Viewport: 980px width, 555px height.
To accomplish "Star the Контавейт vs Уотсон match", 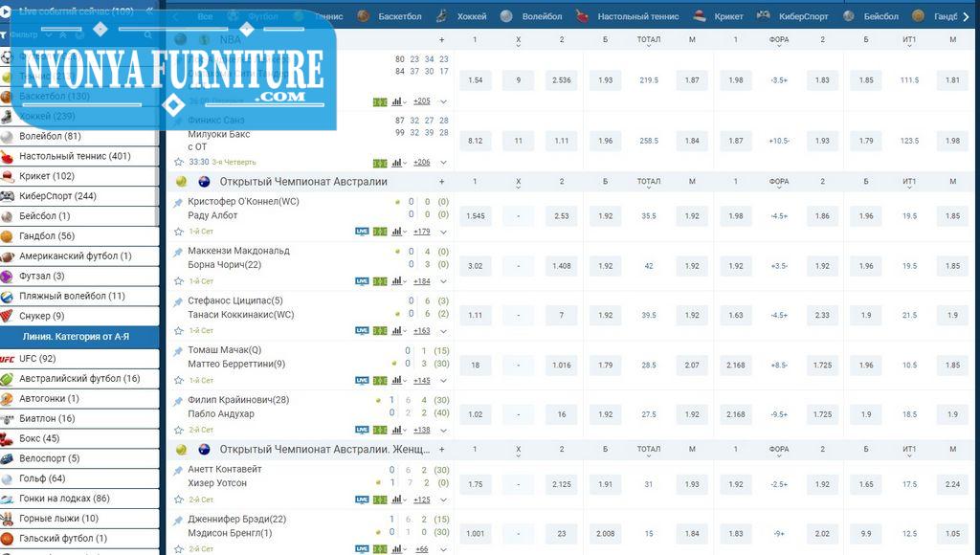I will 179,499.
